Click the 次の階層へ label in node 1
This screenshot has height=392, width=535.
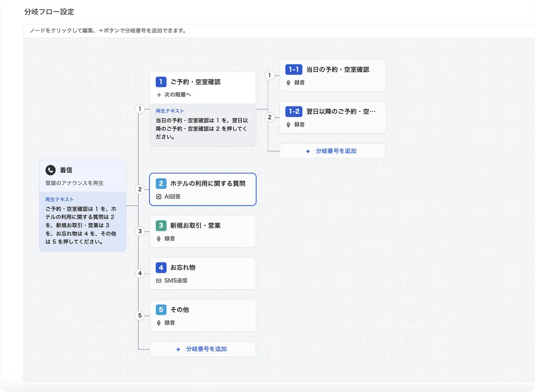(178, 95)
